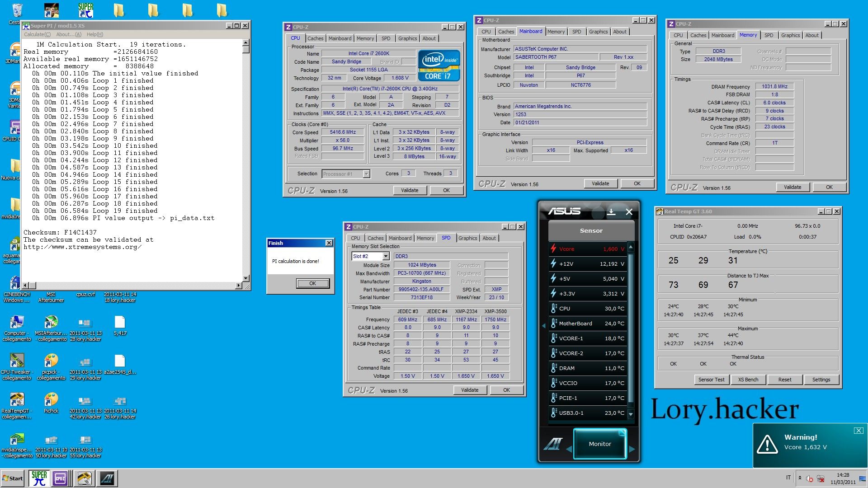This screenshot has height=488, width=868.
Task: Click the download arrow icon in ASUS panel
Action: (x=611, y=211)
